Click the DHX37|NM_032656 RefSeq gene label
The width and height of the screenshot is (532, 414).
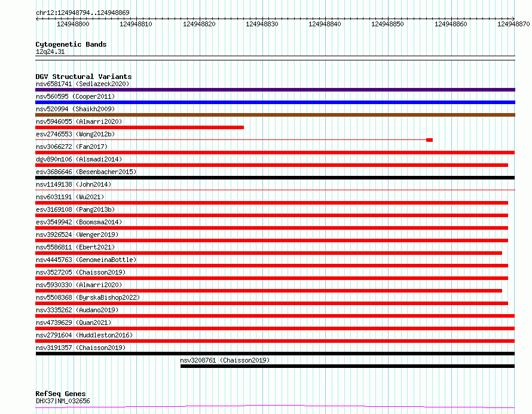click(x=63, y=401)
